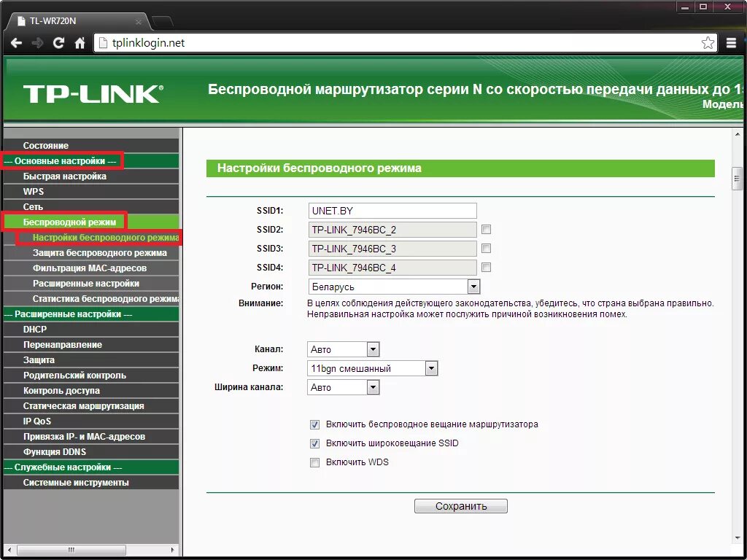The image size is (747, 560).
Task: Toggle wireless router broadcasting checkbox
Action: pos(314,424)
